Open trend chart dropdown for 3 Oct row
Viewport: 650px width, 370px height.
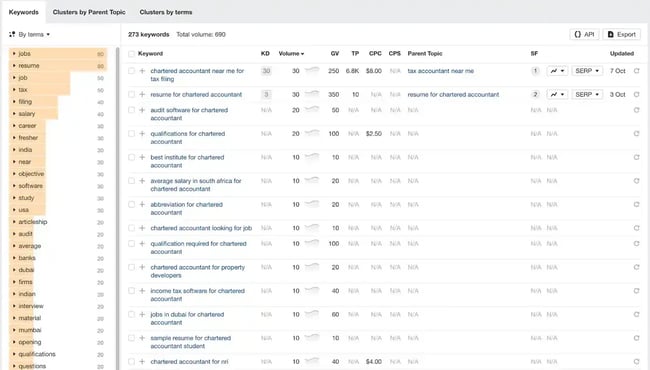coord(557,94)
